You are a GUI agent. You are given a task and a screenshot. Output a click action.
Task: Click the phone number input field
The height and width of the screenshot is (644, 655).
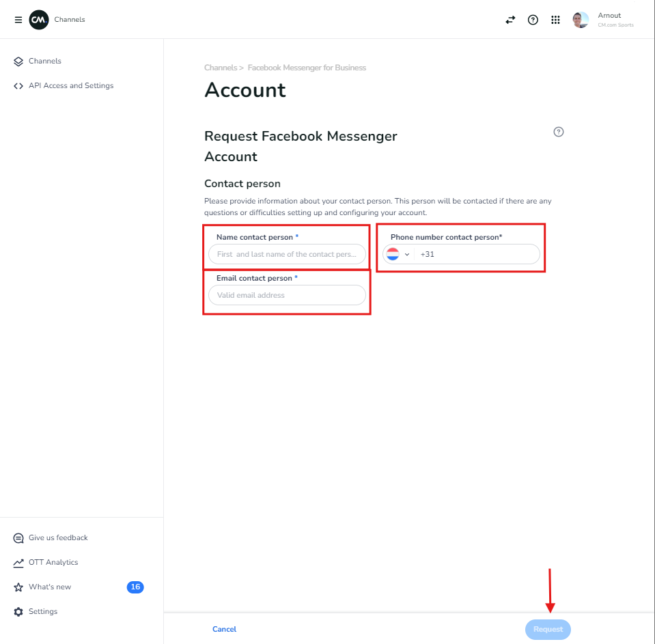478,254
